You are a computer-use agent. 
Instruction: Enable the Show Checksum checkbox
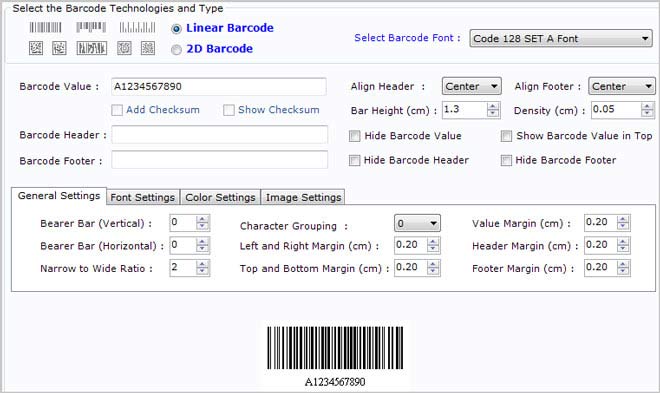[229, 110]
